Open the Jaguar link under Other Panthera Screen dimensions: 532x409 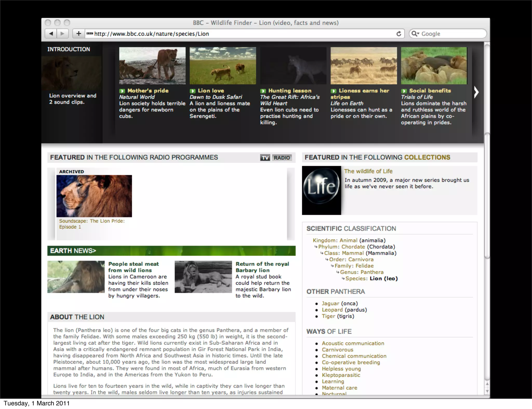tap(330, 303)
